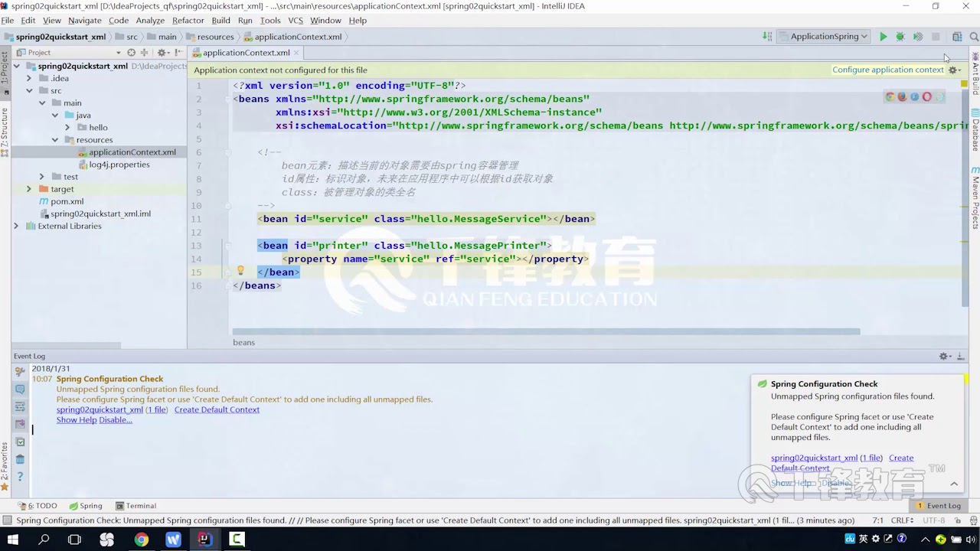
Task: Click spring02quickstart_xml link in Event Log
Action: tap(100, 409)
